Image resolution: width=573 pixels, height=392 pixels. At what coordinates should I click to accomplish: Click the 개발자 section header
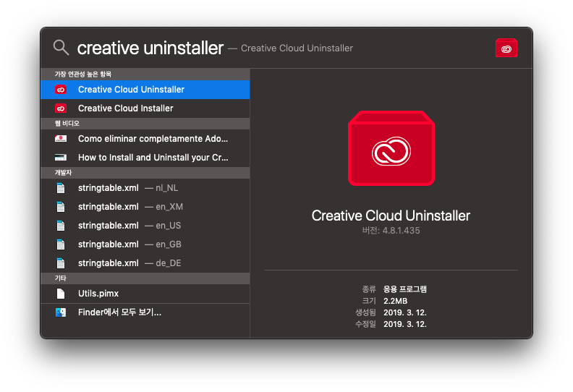pos(145,173)
